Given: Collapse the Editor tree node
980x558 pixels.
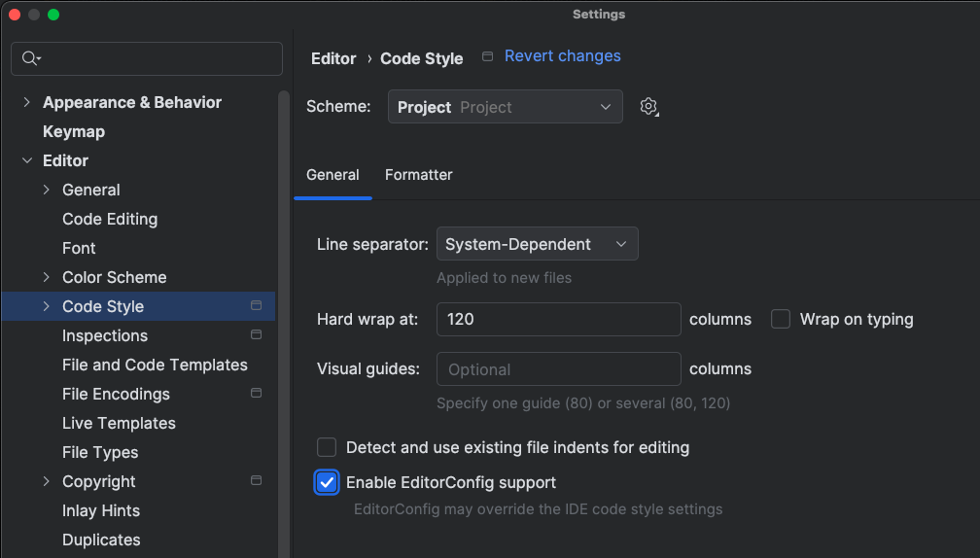Looking at the screenshot, I should click(x=27, y=160).
